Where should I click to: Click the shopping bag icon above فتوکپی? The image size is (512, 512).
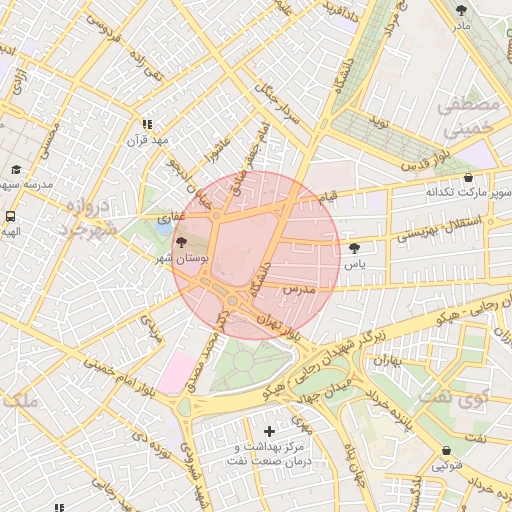pyautogui.click(x=447, y=451)
